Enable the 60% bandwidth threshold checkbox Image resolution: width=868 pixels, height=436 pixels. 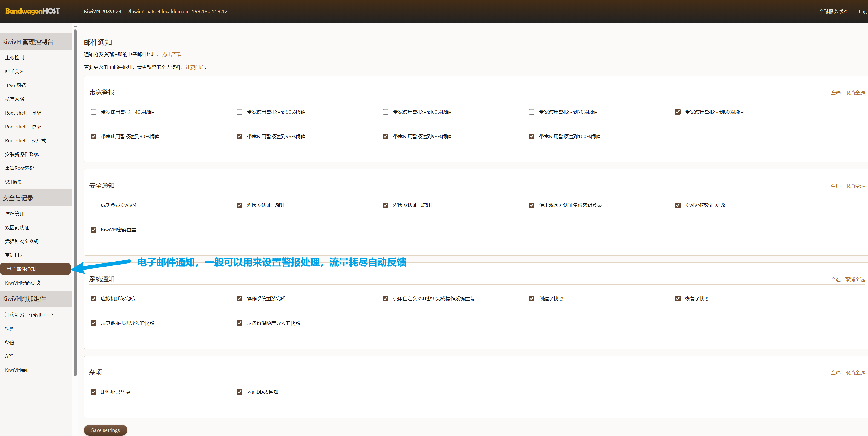point(386,112)
